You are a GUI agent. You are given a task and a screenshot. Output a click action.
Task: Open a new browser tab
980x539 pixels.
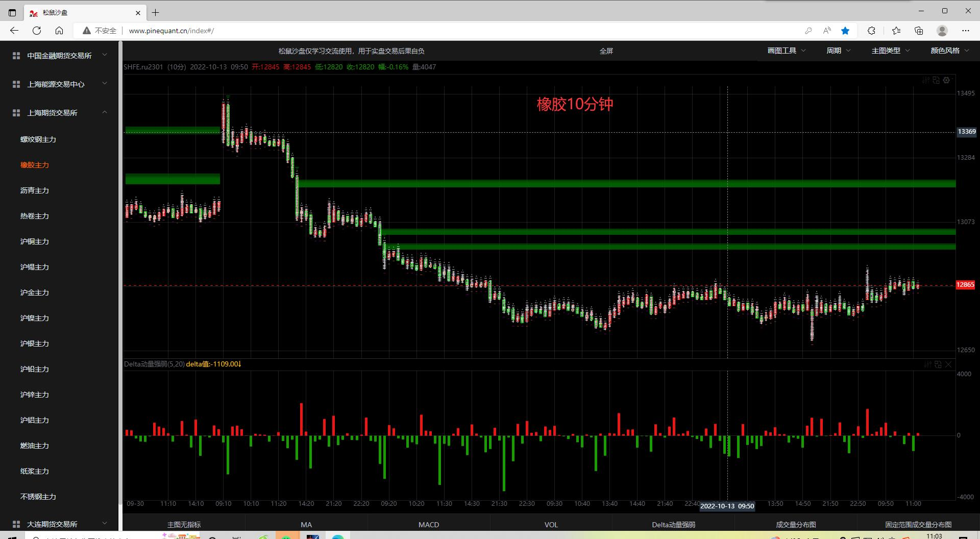click(x=156, y=12)
